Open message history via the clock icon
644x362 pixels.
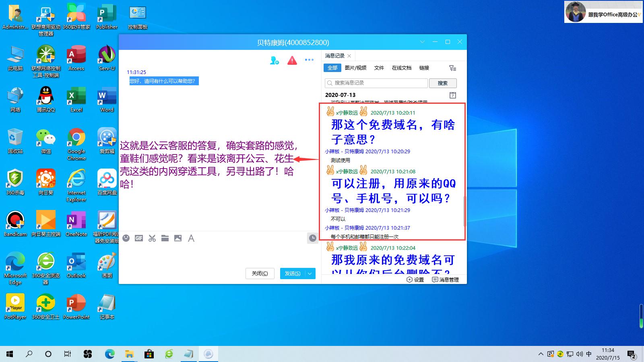(x=313, y=238)
